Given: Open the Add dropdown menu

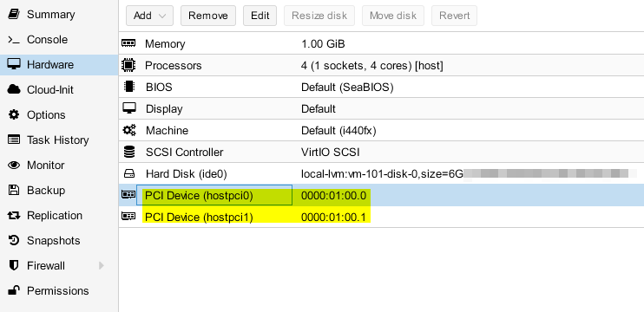Looking at the screenshot, I should [x=149, y=16].
